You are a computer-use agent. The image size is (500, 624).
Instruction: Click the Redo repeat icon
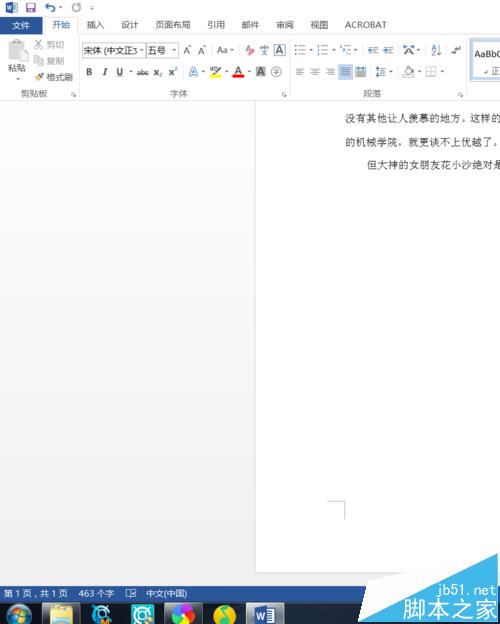pyautogui.click(x=76, y=8)
